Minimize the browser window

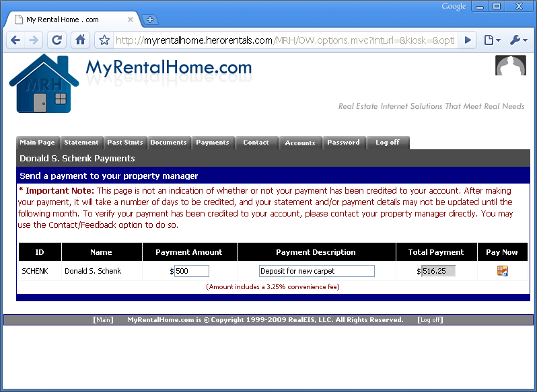480,7
